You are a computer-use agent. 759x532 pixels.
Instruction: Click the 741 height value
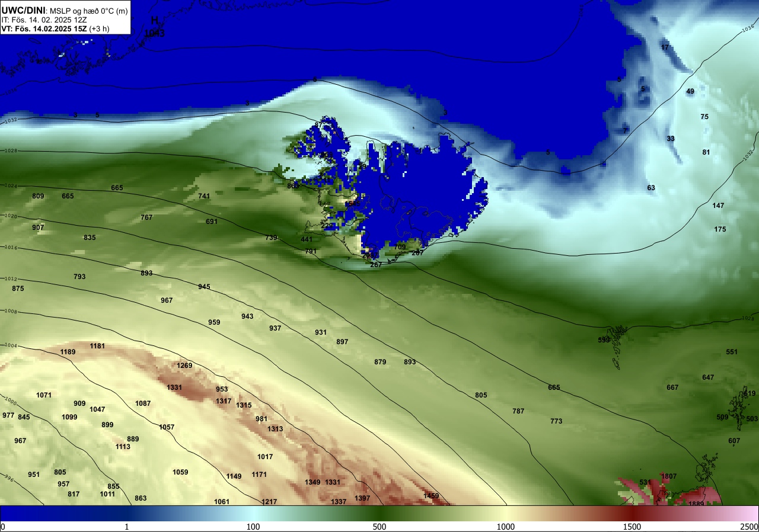click(204, 196)
